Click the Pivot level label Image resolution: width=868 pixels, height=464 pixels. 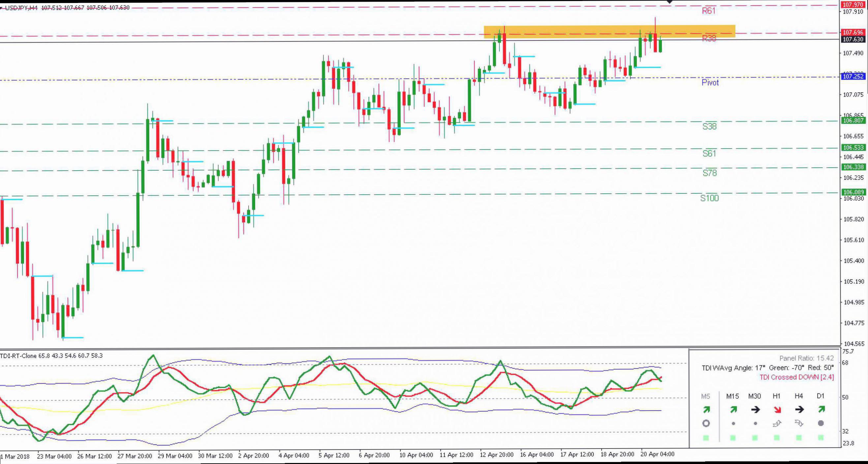coord(710,83)
